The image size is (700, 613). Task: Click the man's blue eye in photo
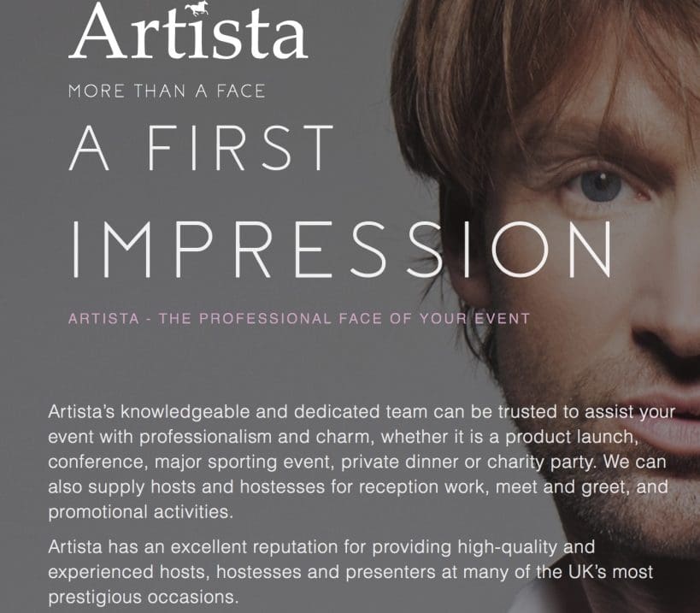click(x=601, y=186)
